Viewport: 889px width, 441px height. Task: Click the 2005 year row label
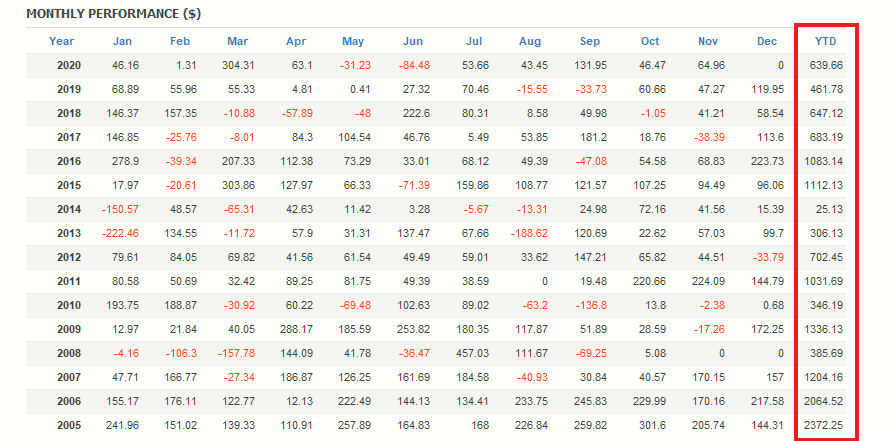(61, 424)
